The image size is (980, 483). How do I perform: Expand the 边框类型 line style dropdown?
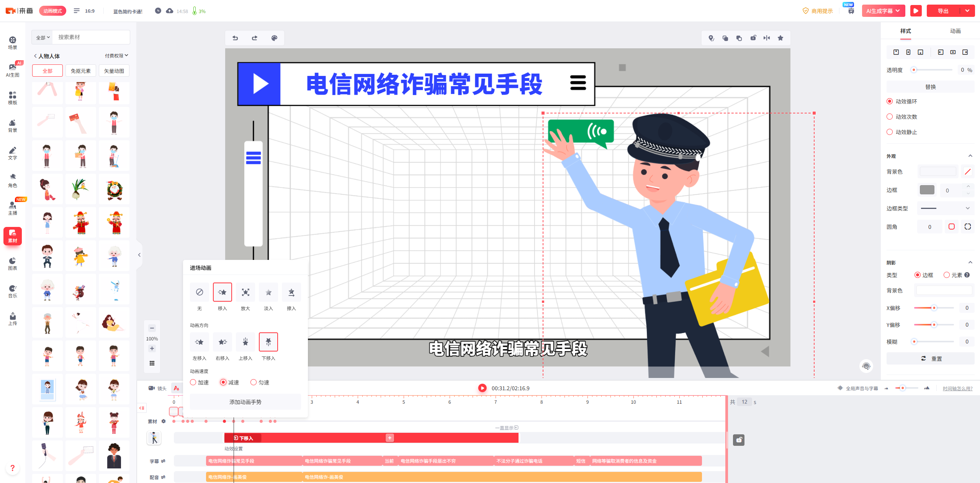(x=946, y=208)
